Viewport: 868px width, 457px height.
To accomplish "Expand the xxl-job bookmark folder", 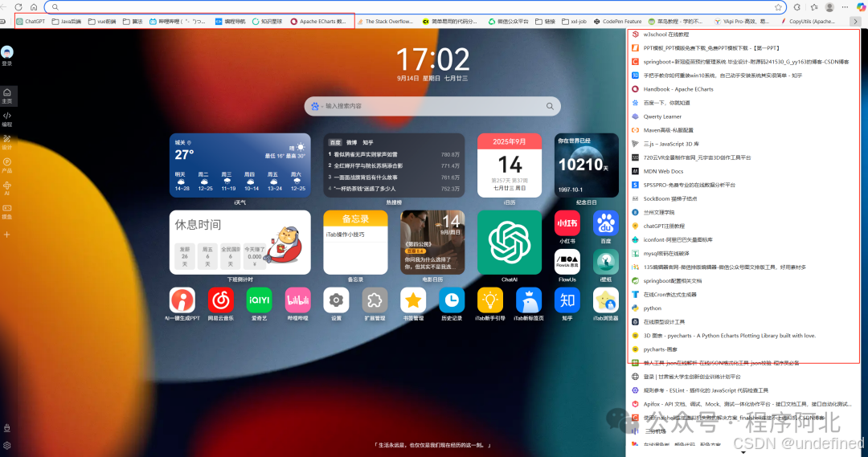I will click(574, 22).
